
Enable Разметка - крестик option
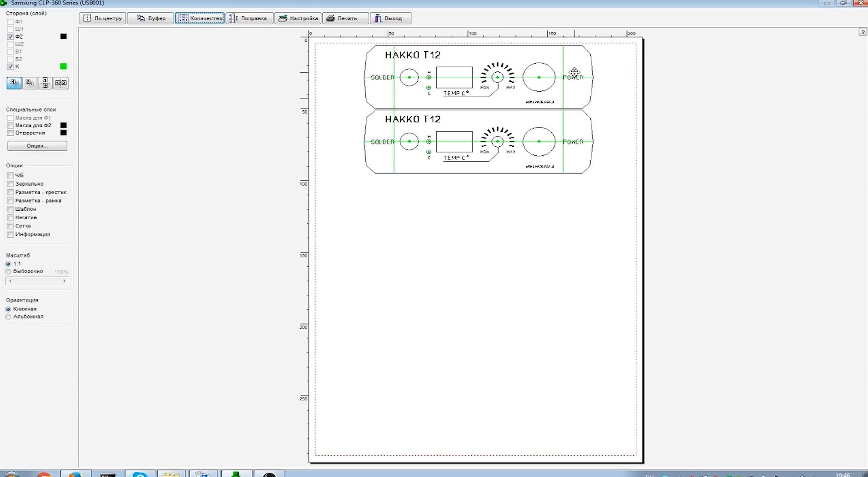pyautogui.click(x=10, y=192)
